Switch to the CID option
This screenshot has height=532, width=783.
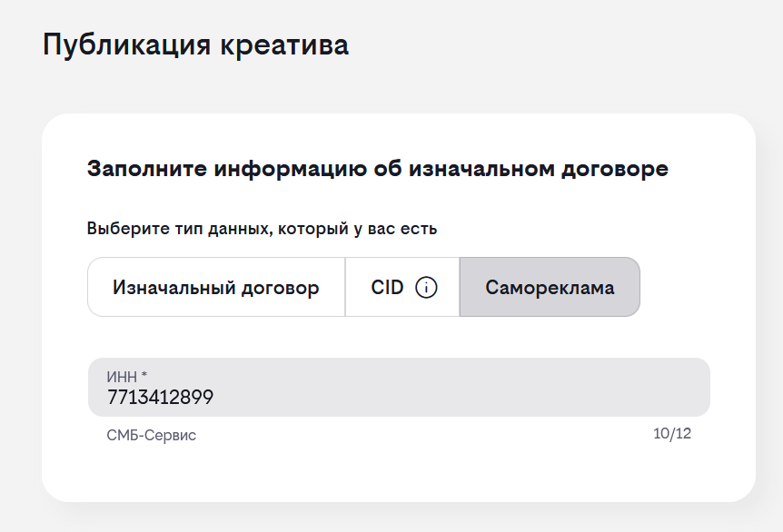coord(387,288)
